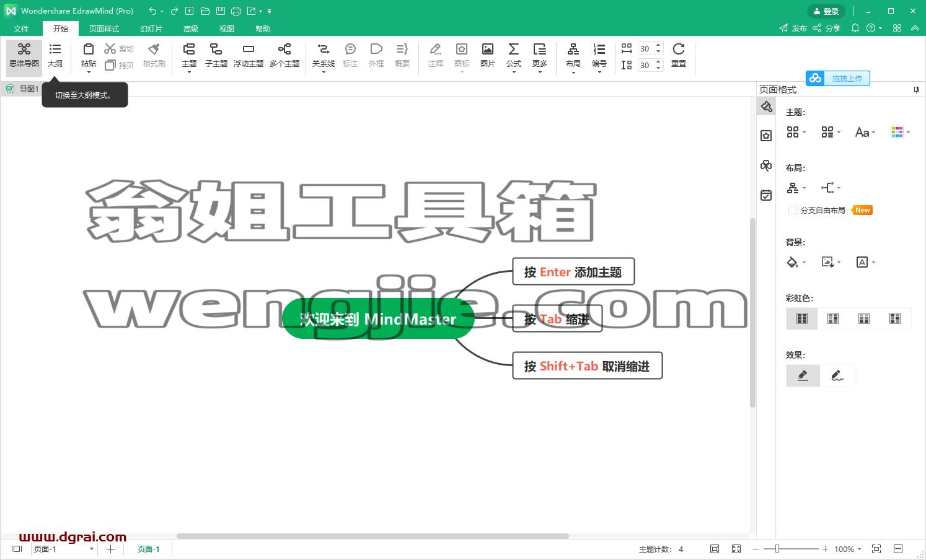The height and width of the screenshot is (560, 926).
Task: Select the first rainbow color style
Action: 802,318
